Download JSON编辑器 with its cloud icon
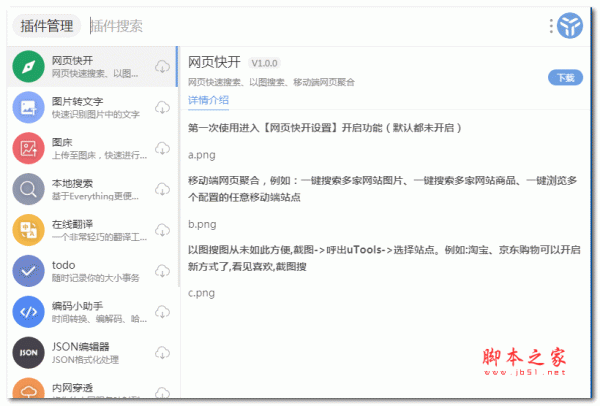The width and height of the screenshot is (600, 406). [163, 352]
